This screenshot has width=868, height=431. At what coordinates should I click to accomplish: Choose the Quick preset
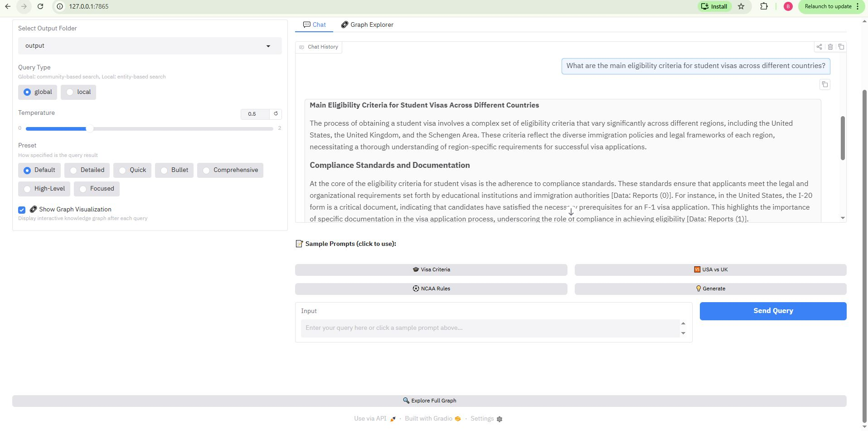click(132, 170)
